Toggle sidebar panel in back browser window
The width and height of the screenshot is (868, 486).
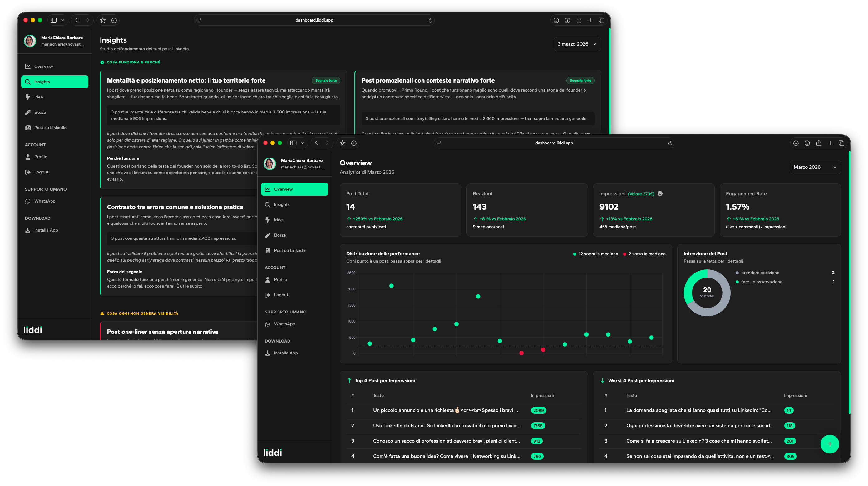point(54,20)
